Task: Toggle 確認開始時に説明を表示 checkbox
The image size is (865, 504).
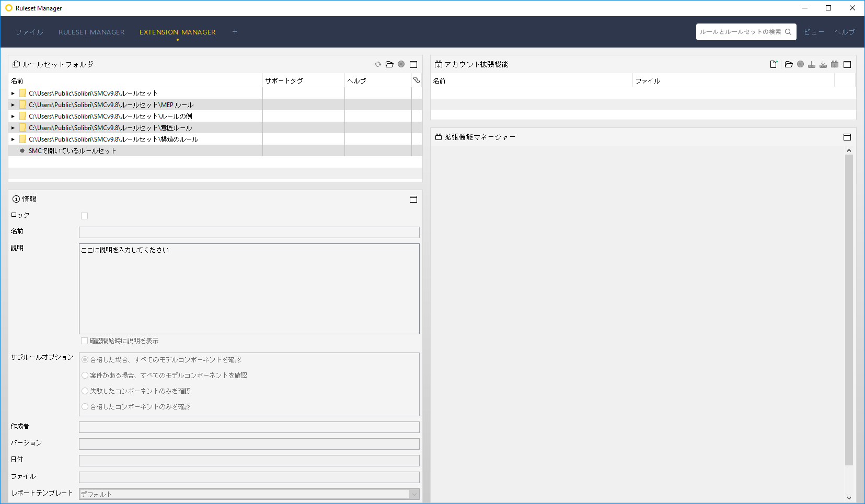Action: 84,341
